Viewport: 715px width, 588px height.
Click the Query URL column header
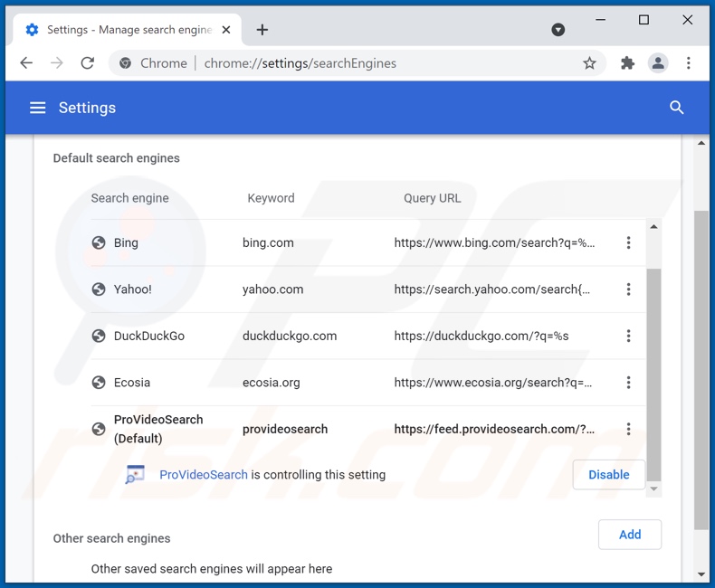tap(433, 198)
